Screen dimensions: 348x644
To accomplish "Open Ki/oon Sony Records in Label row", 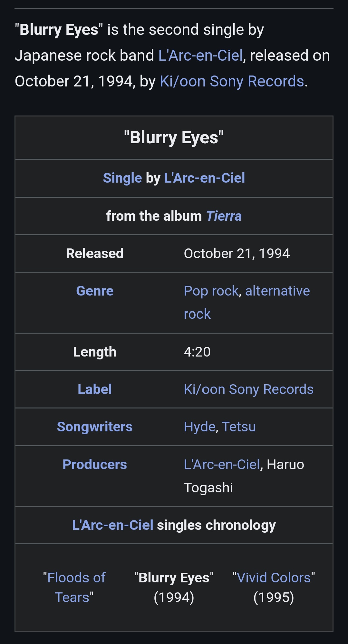I will click(248, 389).
